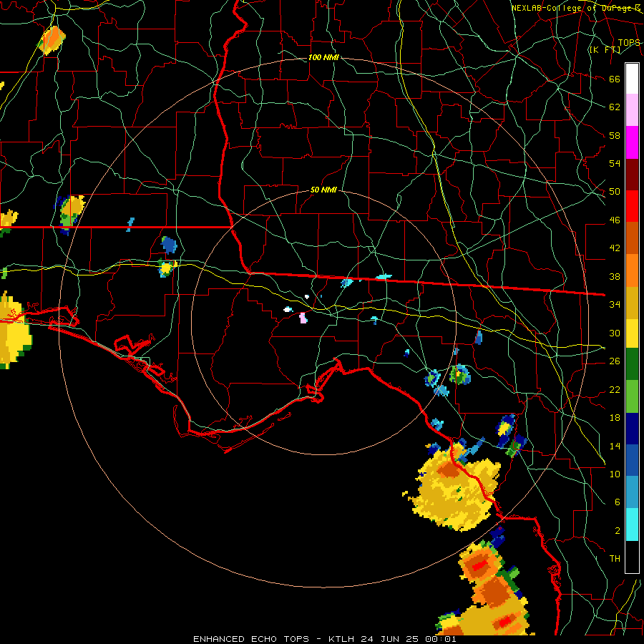Image resolution: width=644 pixels, height=644 pixels.
Task: Select the black TH legend swatch
Action: (632, 557)
